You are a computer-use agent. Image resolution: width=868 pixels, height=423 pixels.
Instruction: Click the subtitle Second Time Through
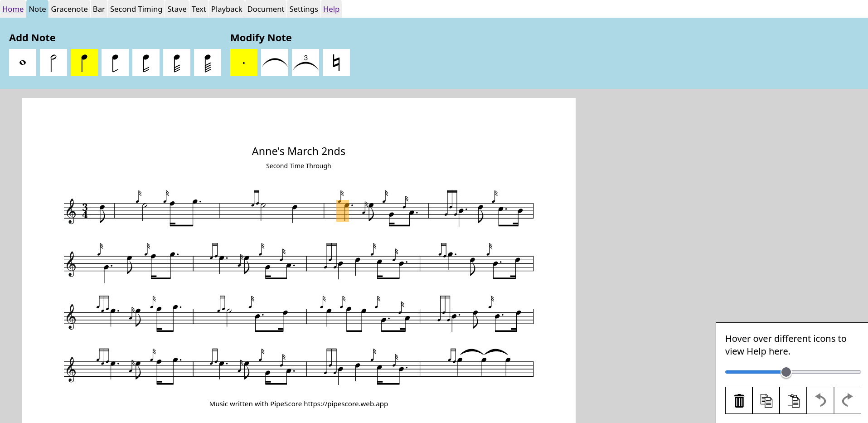[299, 166]
